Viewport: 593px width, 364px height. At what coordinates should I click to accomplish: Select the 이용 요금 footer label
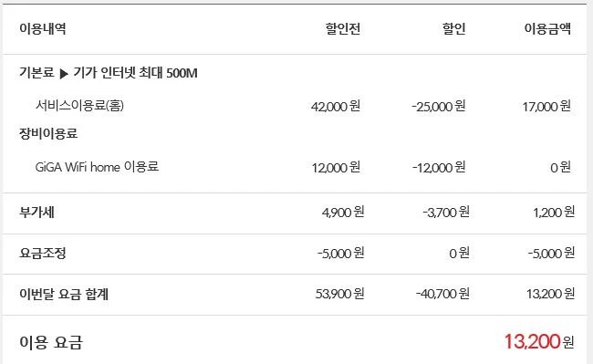(x=51, y=342)
